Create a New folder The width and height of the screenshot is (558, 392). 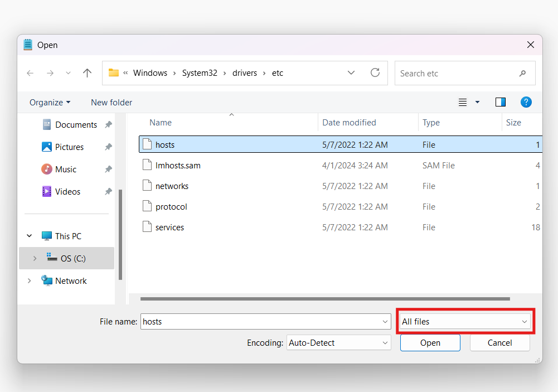111,102
